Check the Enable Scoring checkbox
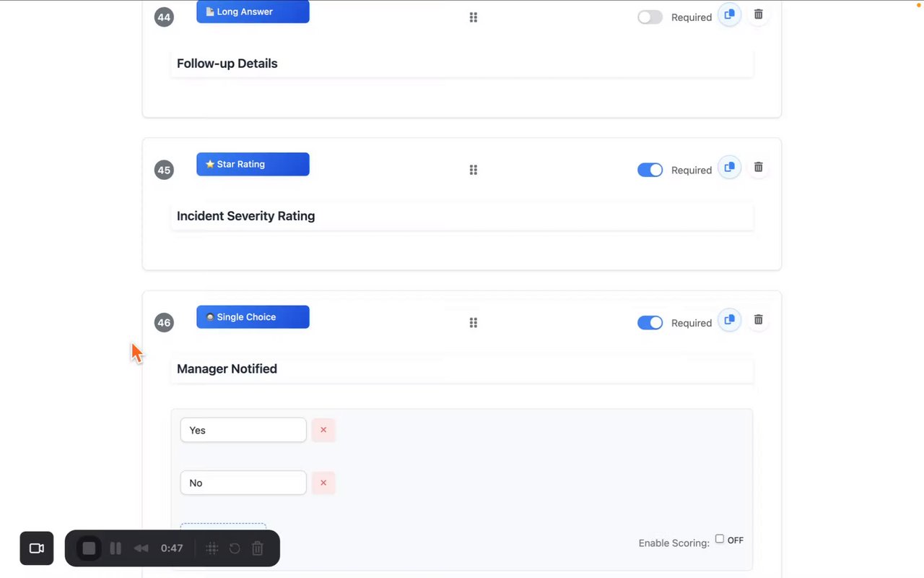This screenshot has height=578, width=924. tap(720, 539)
